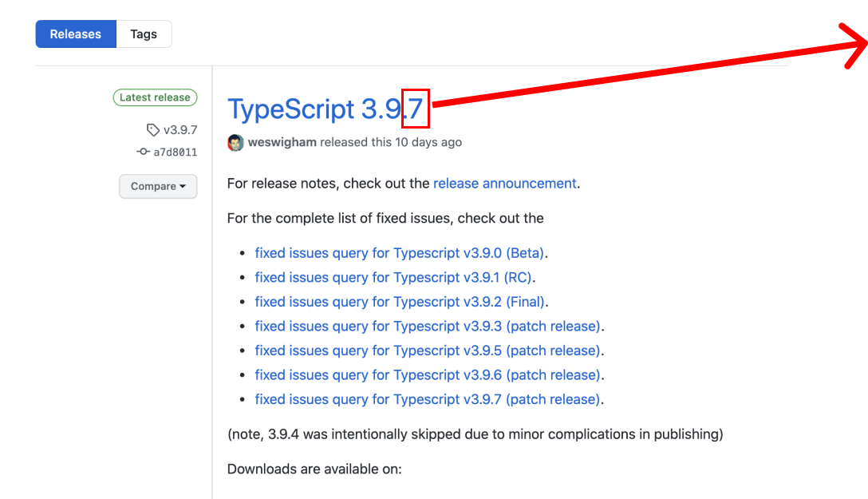
Task: Open fixed issues query for v3.9.6
Action: pyautogui.click(x=428, y=375)
